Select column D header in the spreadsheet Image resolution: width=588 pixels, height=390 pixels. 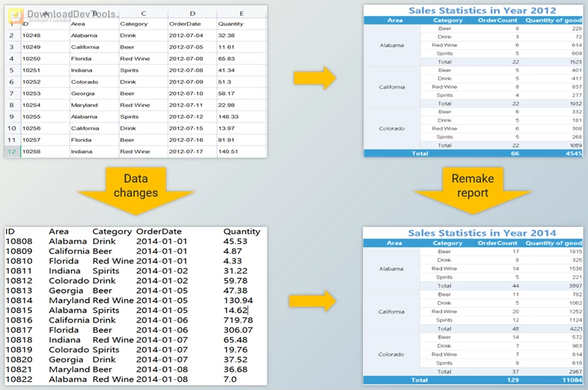tap(192, 13)
